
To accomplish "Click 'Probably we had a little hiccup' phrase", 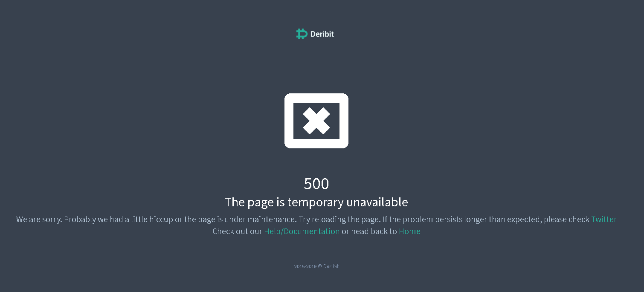I will click(x=119, y=220).
